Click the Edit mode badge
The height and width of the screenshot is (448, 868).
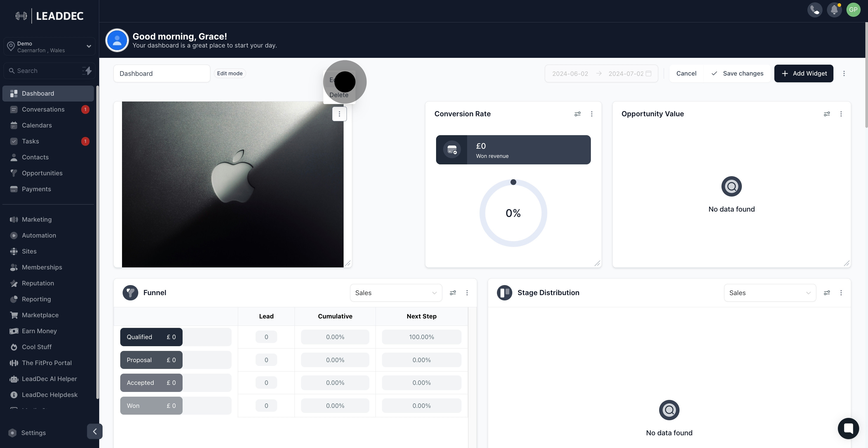click(x=230, y=73)
